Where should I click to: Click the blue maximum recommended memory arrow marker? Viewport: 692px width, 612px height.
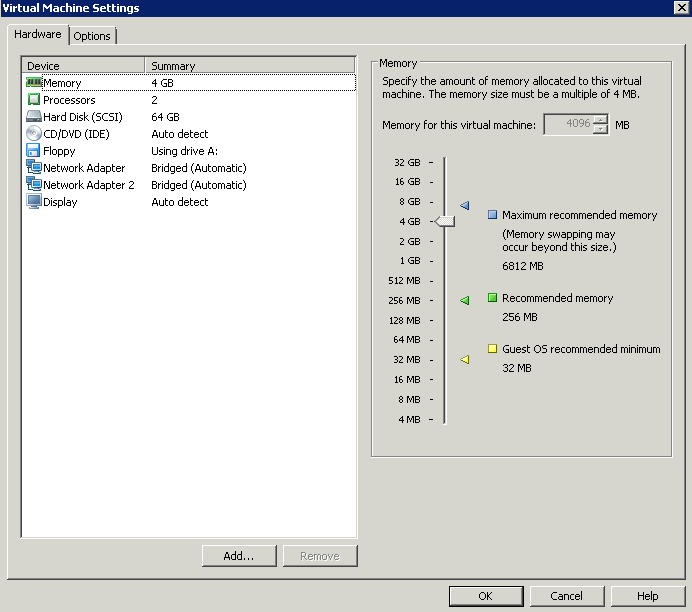[465, 205]
